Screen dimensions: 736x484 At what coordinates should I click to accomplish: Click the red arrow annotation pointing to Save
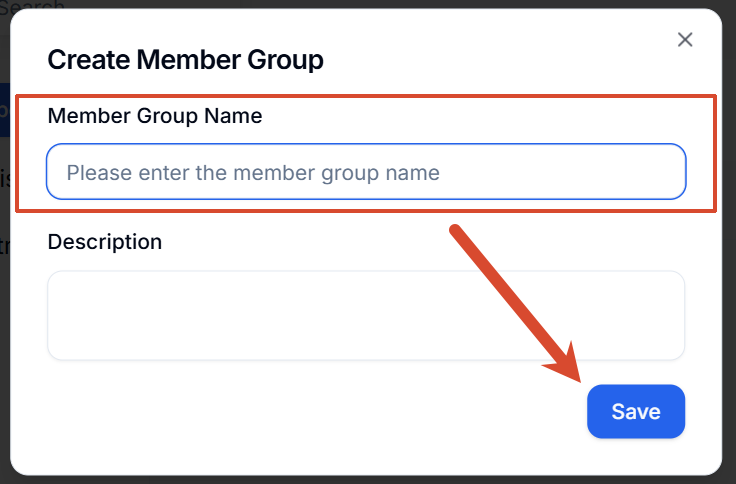click(516, 303)
